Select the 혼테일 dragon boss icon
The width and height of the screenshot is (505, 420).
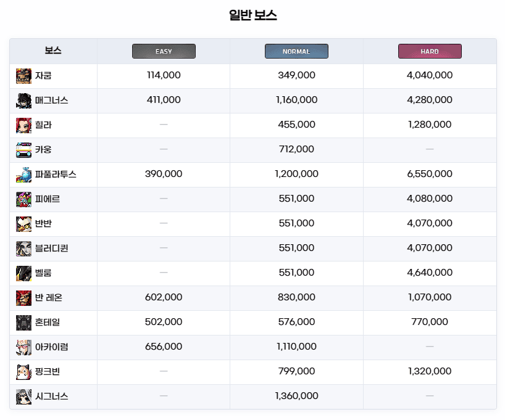[24, 323]
